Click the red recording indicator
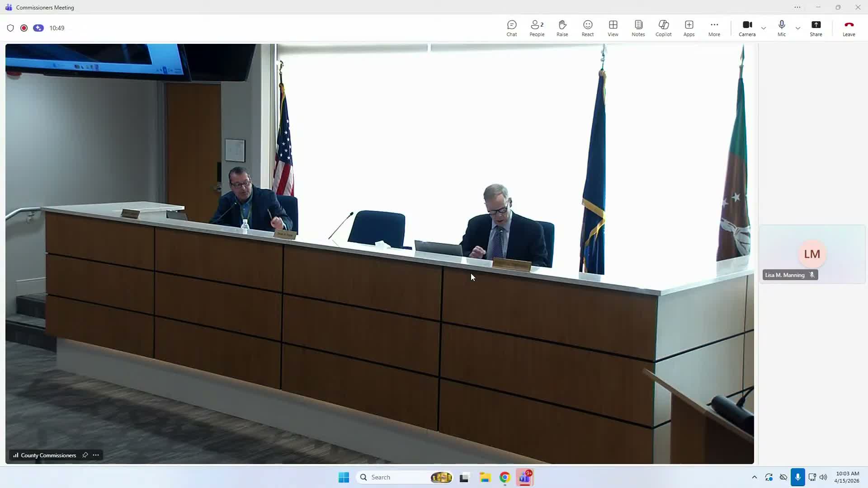 click(24, 28)
